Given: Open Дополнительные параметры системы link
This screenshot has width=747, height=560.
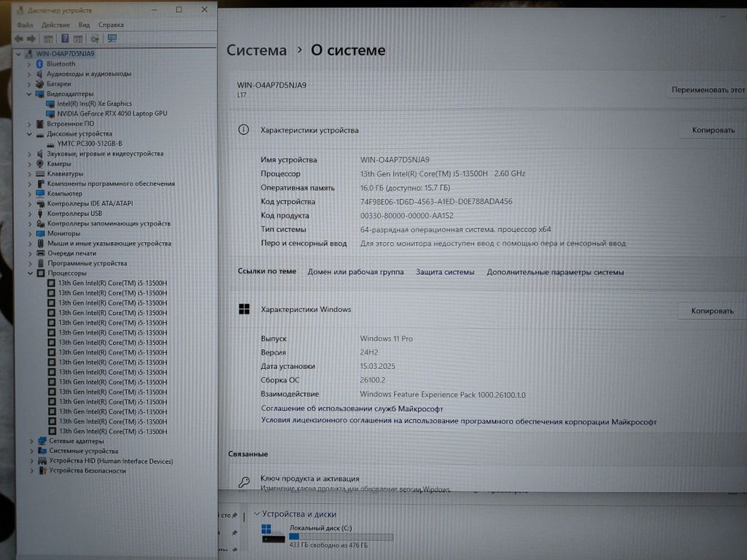Looking at the screenshot, I should [x=555, y=272].
